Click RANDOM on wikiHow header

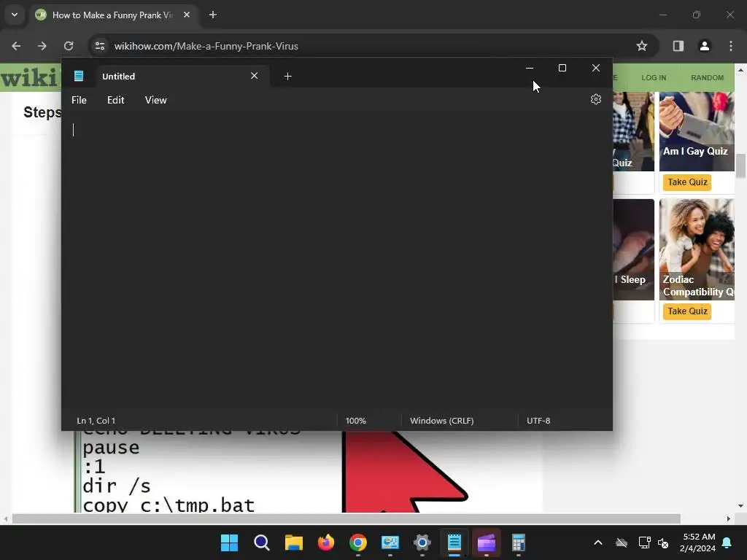tap(707, 77)
